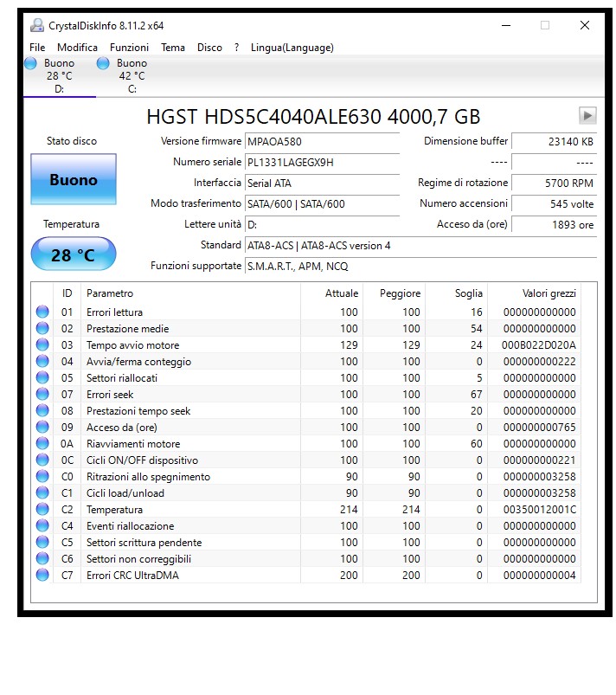Open the Funzioni menu
This screenshot has width=616, height=695.
(129, 48)
